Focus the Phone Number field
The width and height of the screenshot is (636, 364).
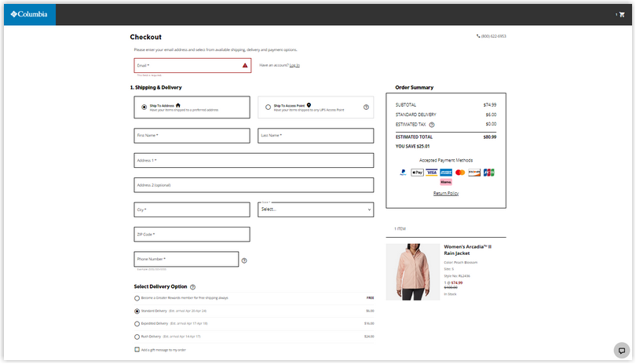186,259
